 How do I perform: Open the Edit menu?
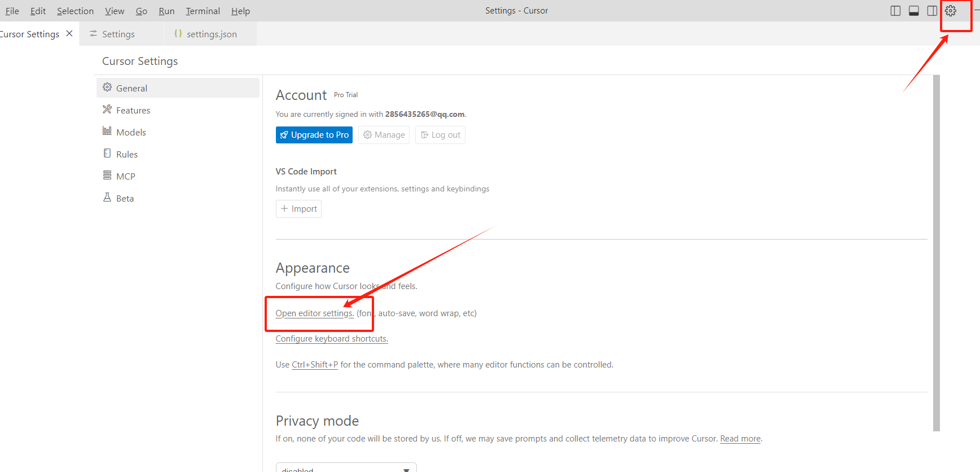(x=38, y=11)
